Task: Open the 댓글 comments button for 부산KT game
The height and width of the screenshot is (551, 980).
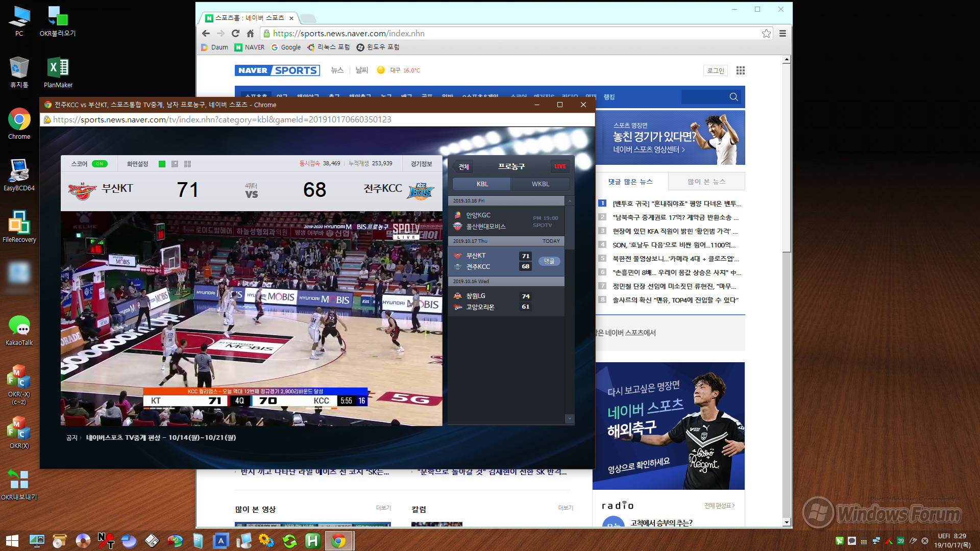Action: 549,261
